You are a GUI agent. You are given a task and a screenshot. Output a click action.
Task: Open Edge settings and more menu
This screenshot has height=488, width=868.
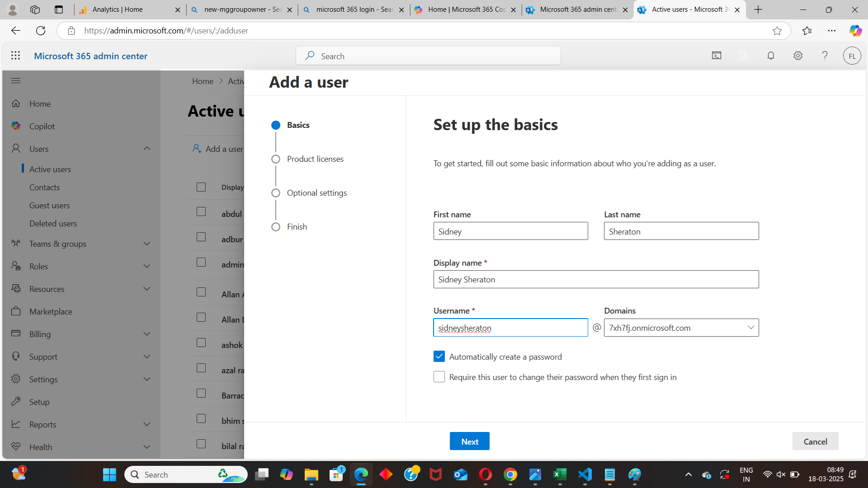(x=832, y=31)
